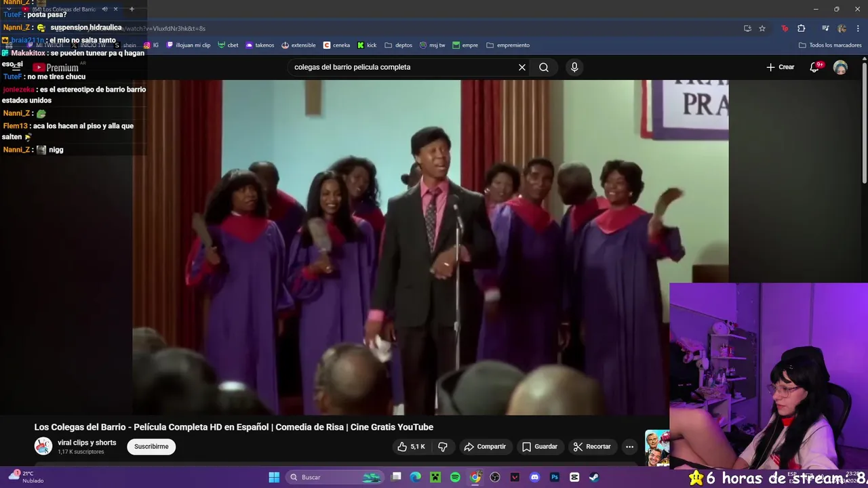Image resolution: width=868 pixels, height=488 pixels.
Task: Open YouTube account avatar menu
Action: tap(840, 67)
